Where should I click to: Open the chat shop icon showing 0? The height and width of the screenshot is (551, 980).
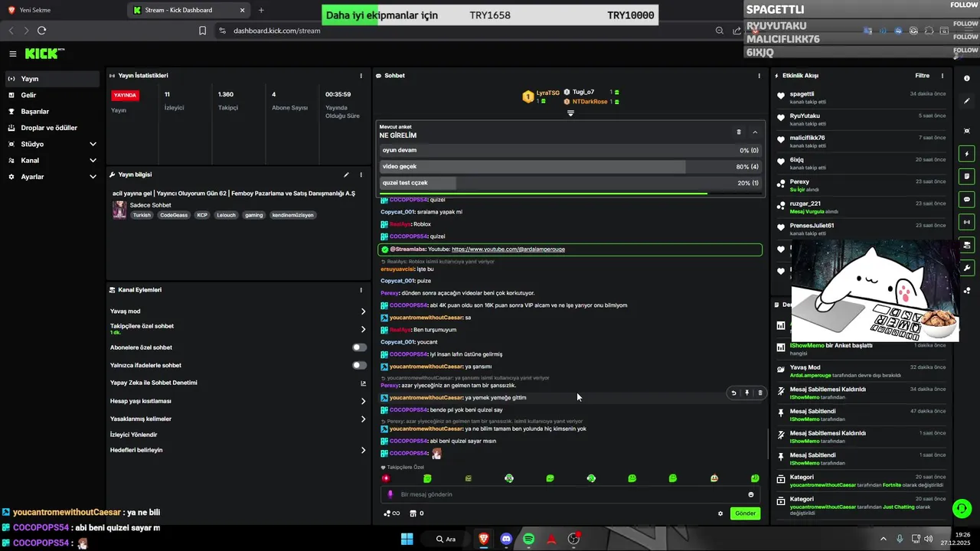416,514
